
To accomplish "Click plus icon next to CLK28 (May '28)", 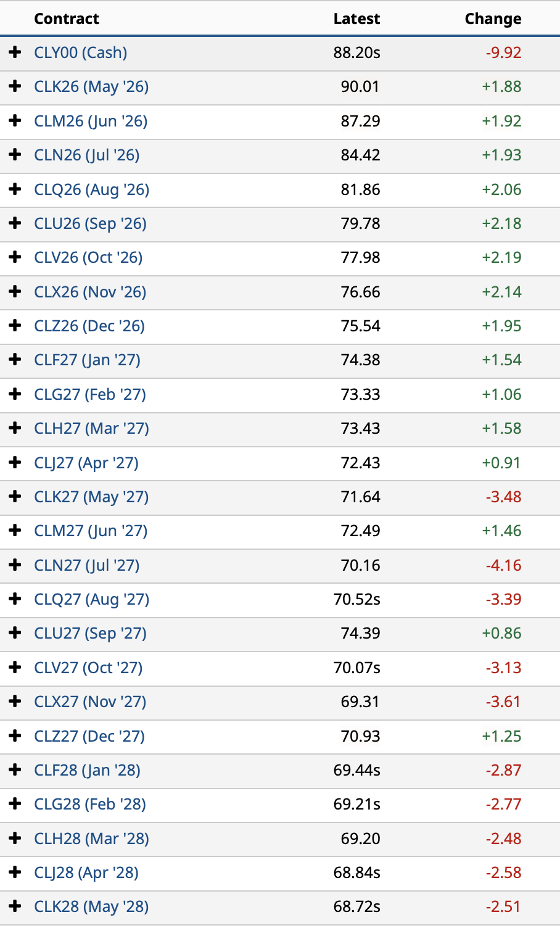I will click(x=15, y=906).
